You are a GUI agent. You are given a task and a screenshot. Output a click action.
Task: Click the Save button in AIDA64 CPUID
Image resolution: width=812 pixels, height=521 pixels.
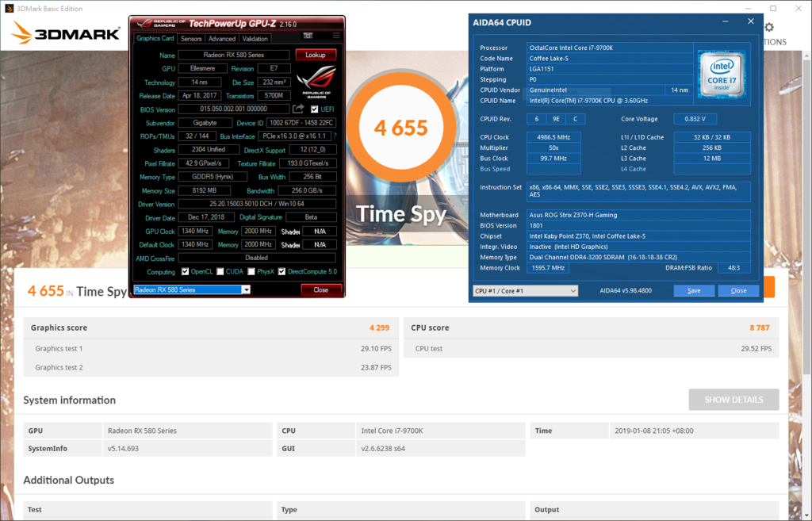694,290
